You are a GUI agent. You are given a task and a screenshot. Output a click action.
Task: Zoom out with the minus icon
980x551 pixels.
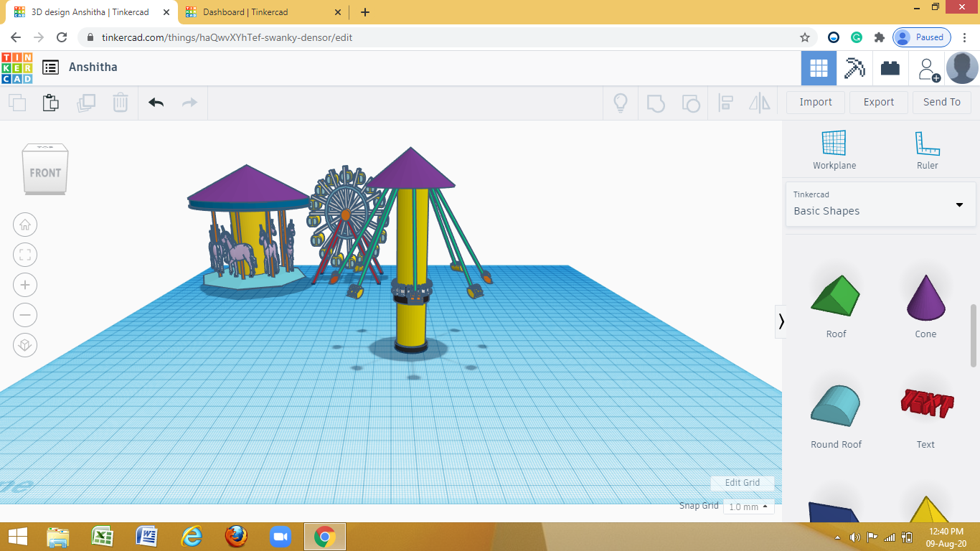coord(25,315)
